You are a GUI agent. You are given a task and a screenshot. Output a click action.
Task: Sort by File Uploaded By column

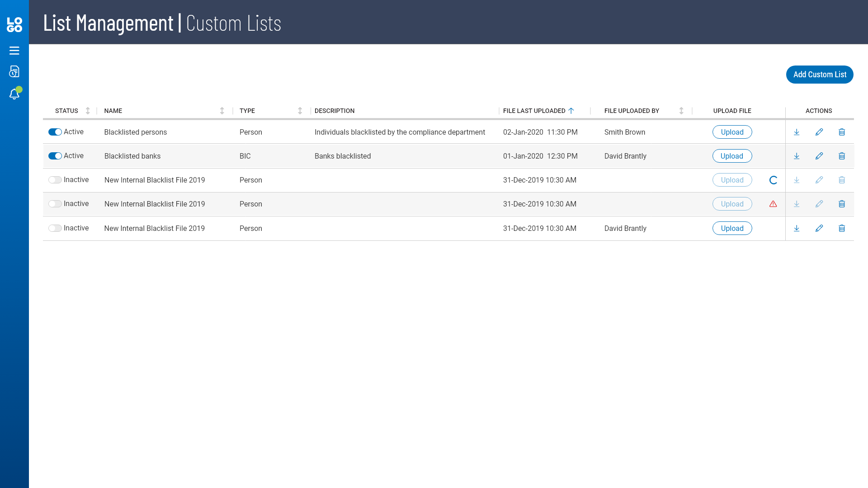pyautogui.click(x=681, y=111)
